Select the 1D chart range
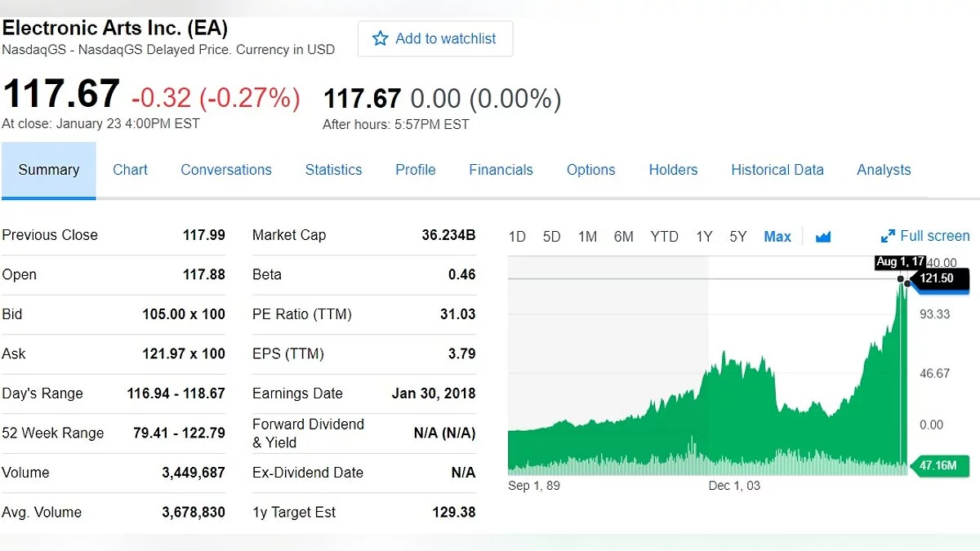980x551 pixels. click(x=517, y=237)
